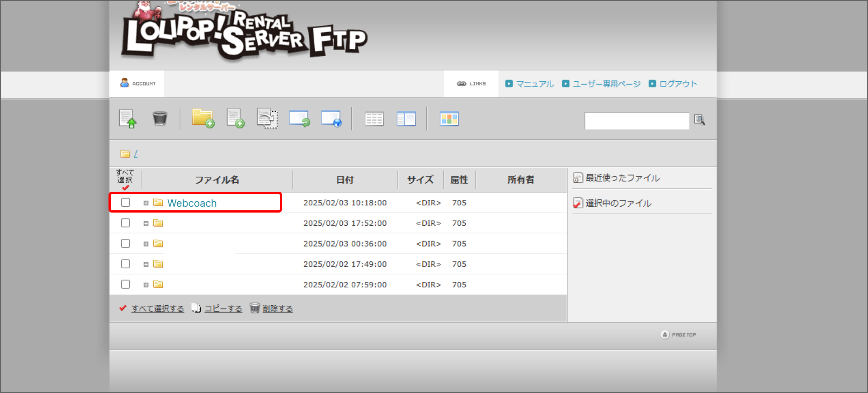The height and width of the screenshot is (393, 868).
Task: Sort by 属性 column header
Action: coord(459,180)
